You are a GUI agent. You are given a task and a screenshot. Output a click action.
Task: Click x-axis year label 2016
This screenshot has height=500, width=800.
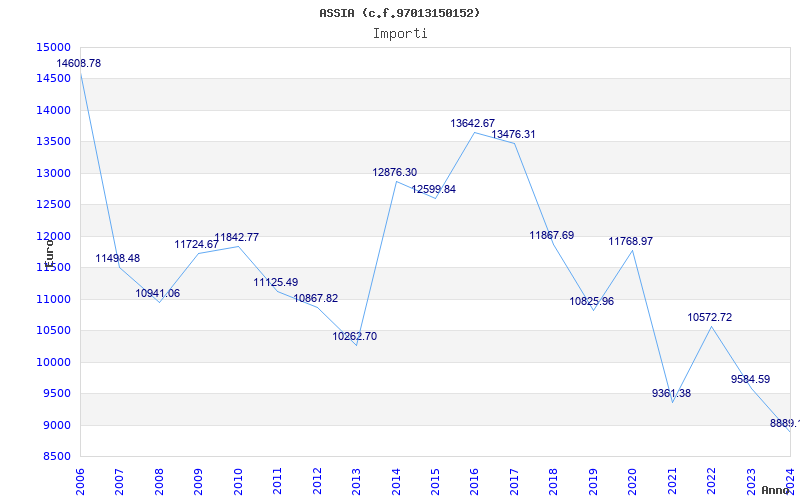(474, 482)
